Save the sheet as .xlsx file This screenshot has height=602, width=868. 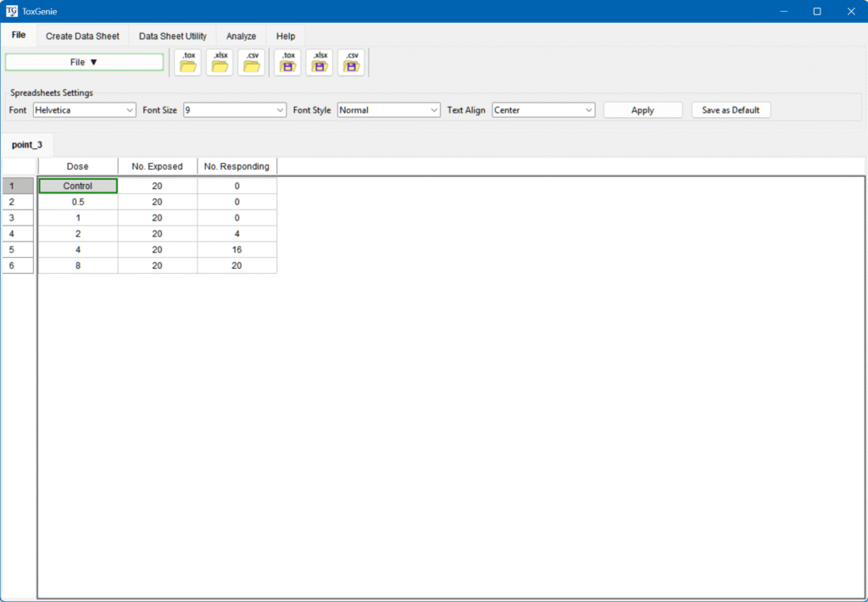320,63
